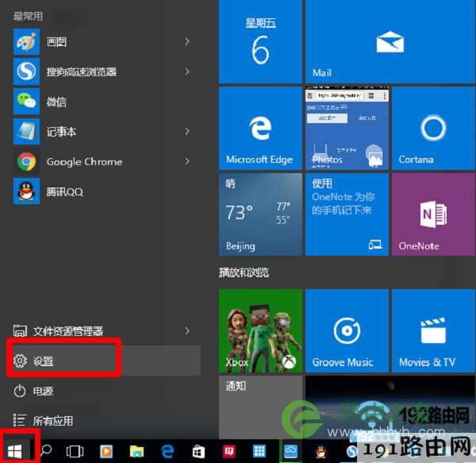Open taskbar search magnifier
476x463 pixels.
click(46, 451)
